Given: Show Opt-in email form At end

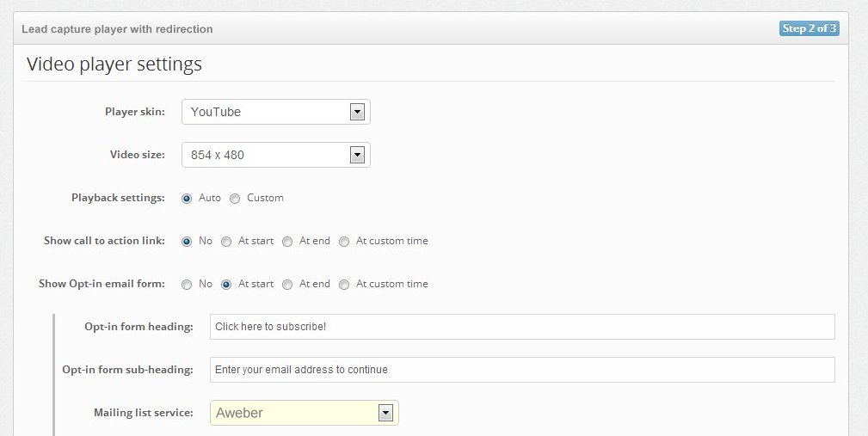Looking at the screenshot, I should pos(286,285).
